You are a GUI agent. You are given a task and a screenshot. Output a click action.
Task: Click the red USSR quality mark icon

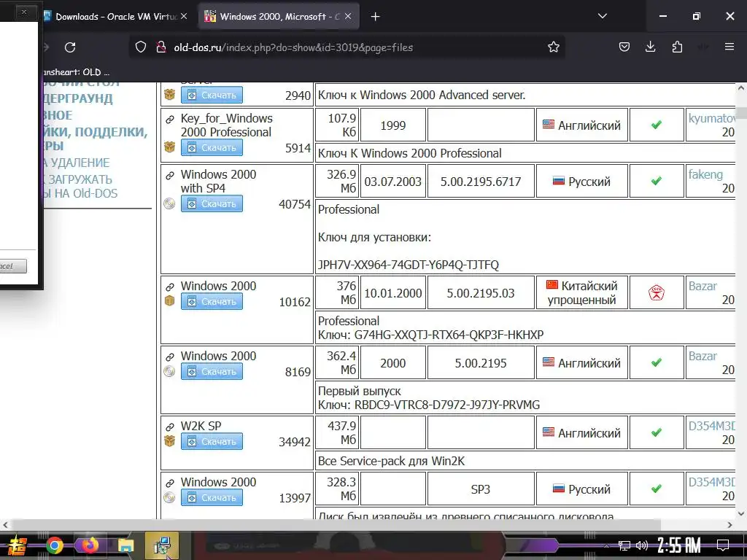pyautogui.click(x=657, y=293)
